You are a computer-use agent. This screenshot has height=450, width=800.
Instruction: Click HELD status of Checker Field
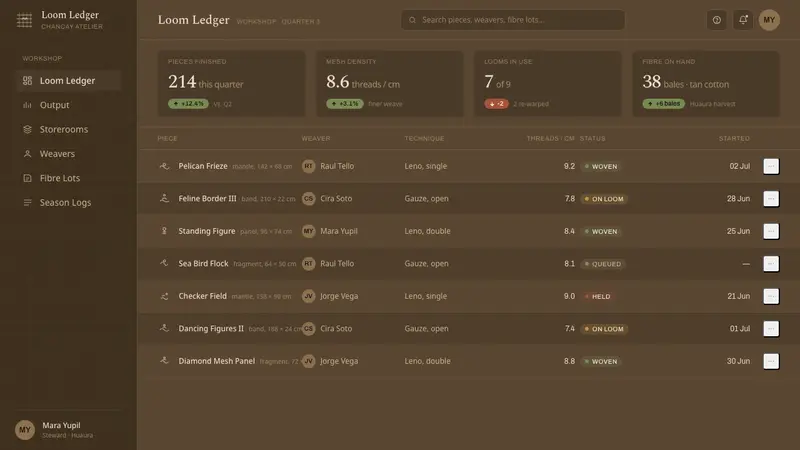coord(597,296)
